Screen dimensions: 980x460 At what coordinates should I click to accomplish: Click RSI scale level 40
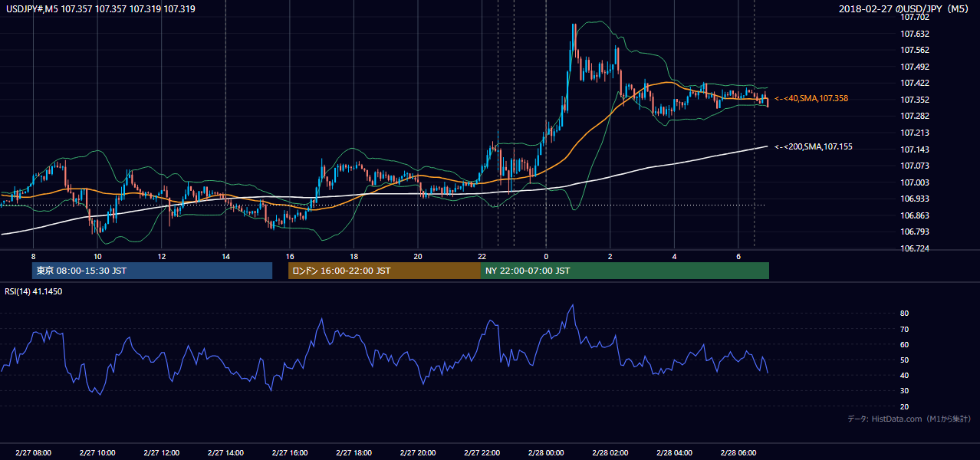(905, 375)
